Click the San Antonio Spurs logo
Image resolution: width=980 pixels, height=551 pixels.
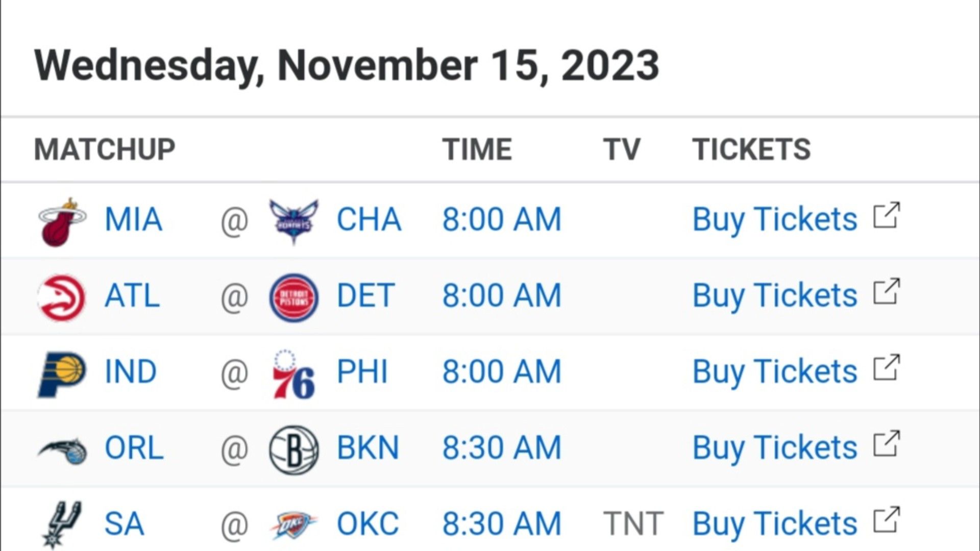coord(61,525)
